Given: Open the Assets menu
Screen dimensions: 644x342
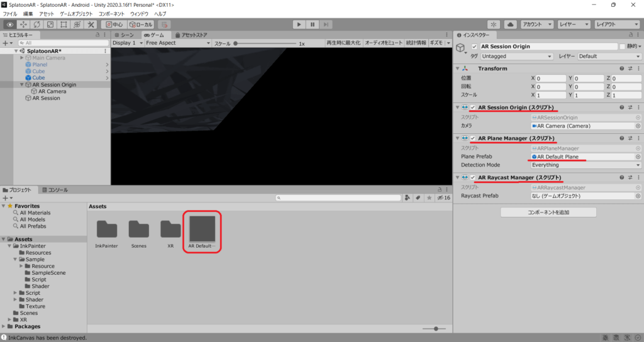Looking at the screenshot, I should pyautogui.click(x=47, y=14).
